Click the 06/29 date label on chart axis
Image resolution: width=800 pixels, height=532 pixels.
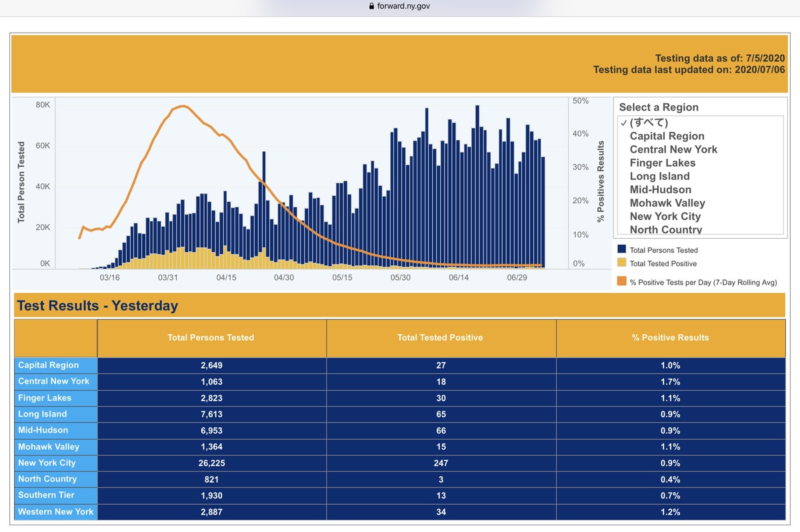(x=517, y=277)
